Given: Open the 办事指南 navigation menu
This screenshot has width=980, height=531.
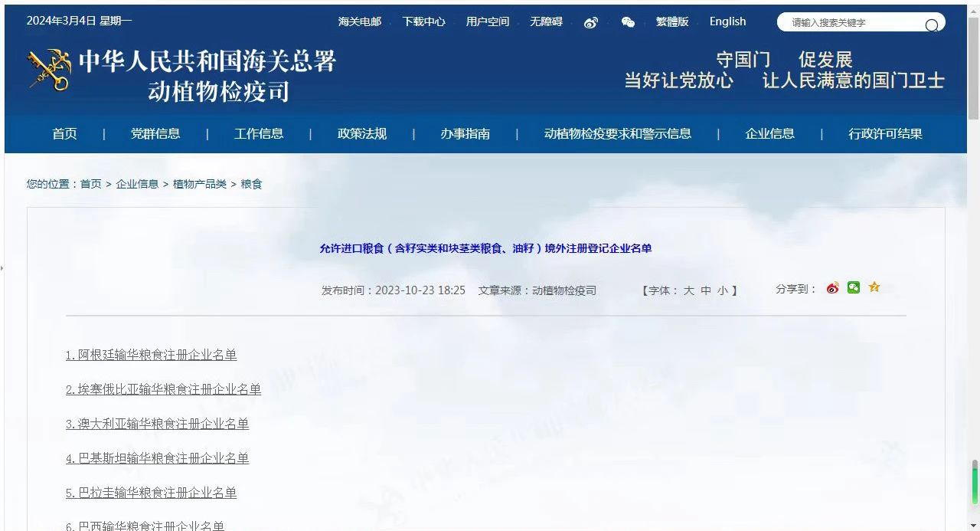Looking at the screenshot, I should coord(464,133).
